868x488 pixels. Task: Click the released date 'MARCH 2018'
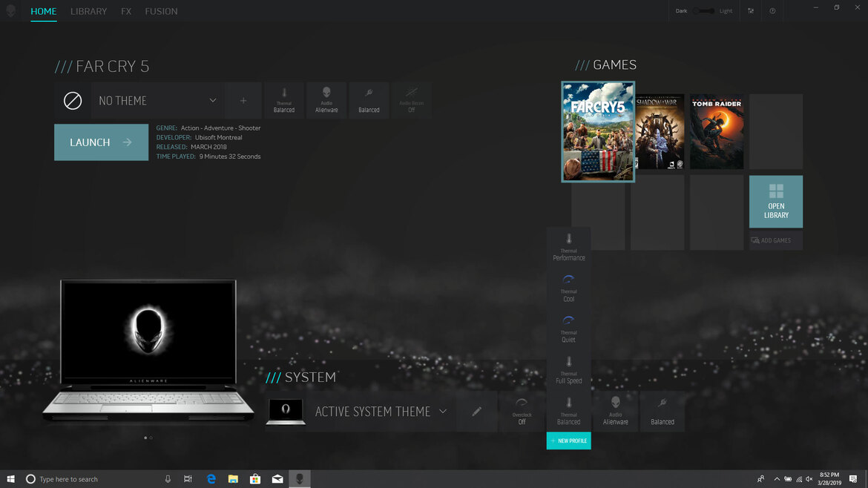[x=208, y=147]
